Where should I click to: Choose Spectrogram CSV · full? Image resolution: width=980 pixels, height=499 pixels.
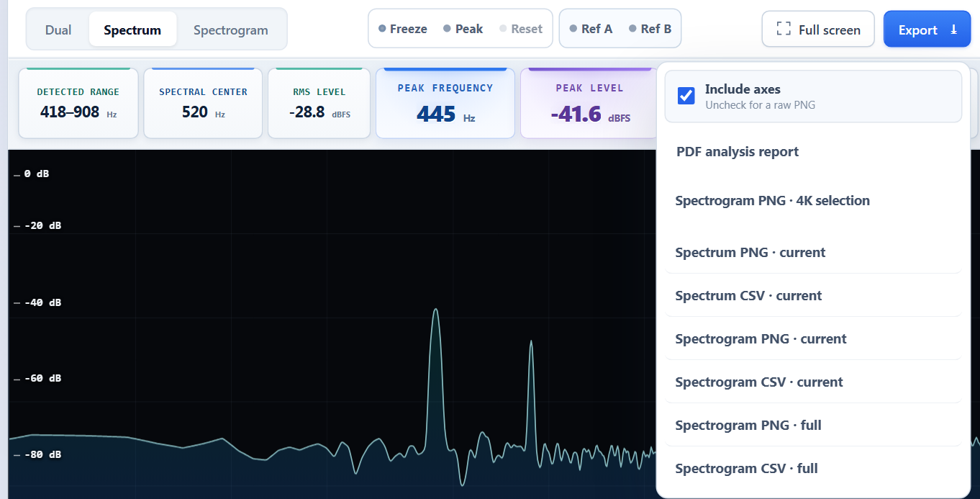point(813,469)
